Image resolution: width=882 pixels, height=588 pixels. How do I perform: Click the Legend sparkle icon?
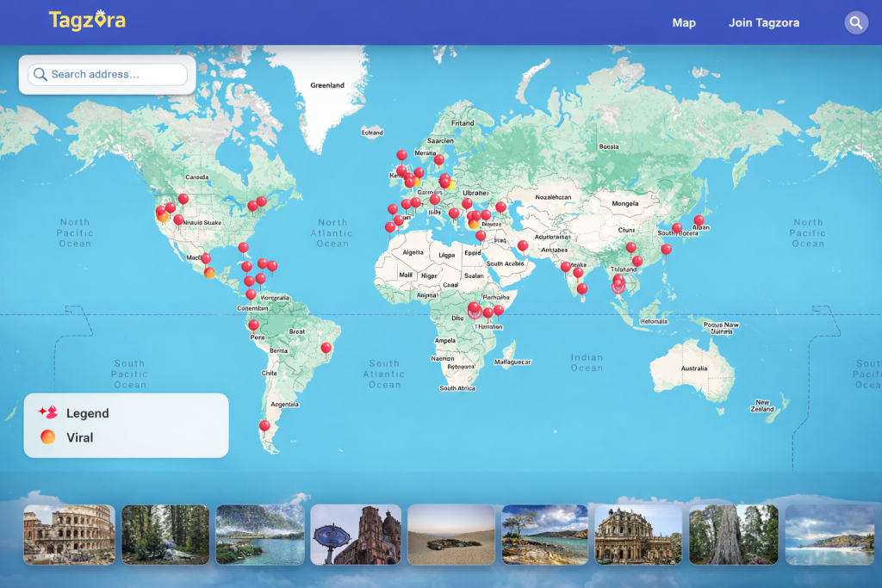click(47, 413)
